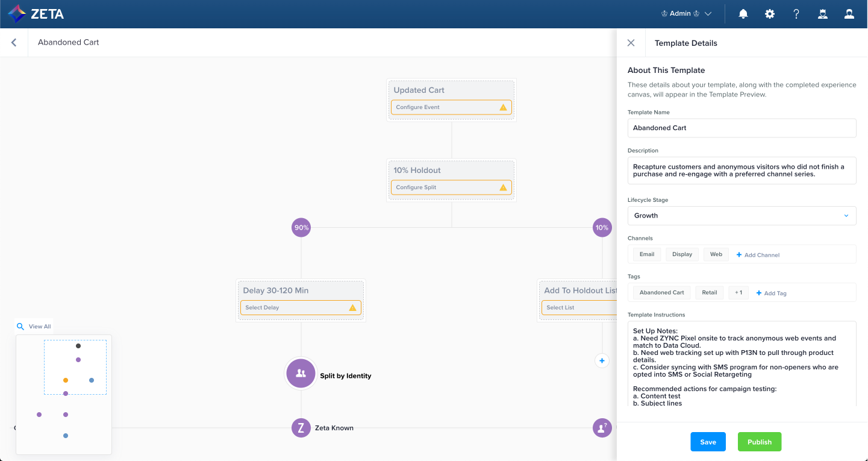This screenshot has height=461, width=868.
Task: Open the user profile icon
Action: point(849,14)
